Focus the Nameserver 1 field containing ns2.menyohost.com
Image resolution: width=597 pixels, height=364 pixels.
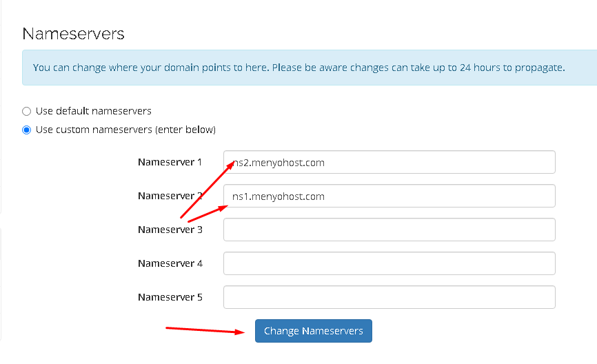point(389,162)
